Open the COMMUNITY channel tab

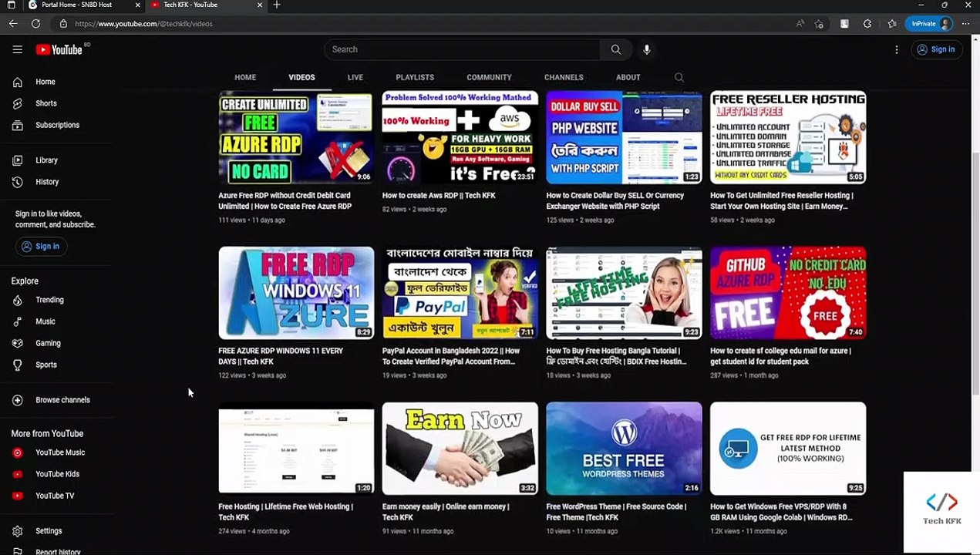pos(489,77)
